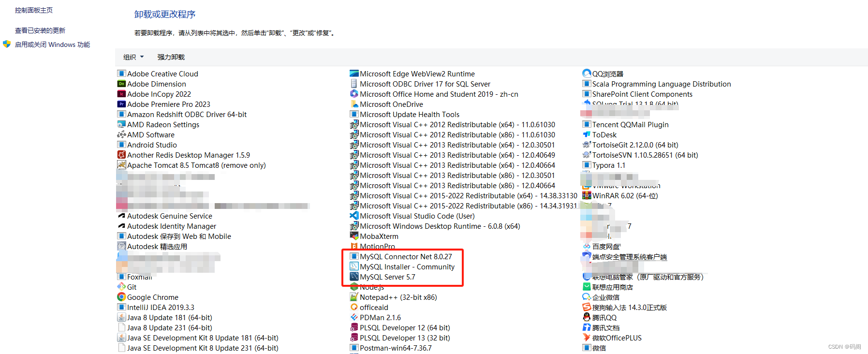The image size is (868, 354).
Task: Click the ToDesk icon
Action: [587, 134]
